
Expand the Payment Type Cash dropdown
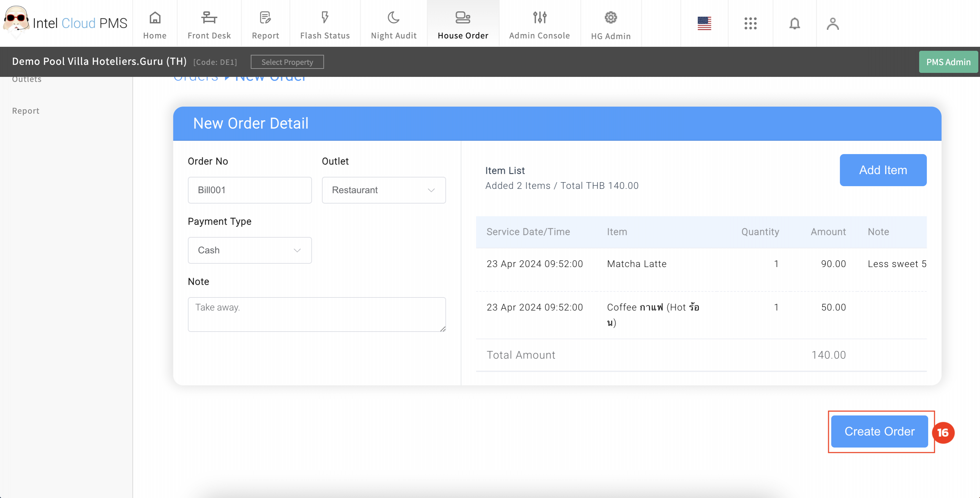(x=250, y=250)
